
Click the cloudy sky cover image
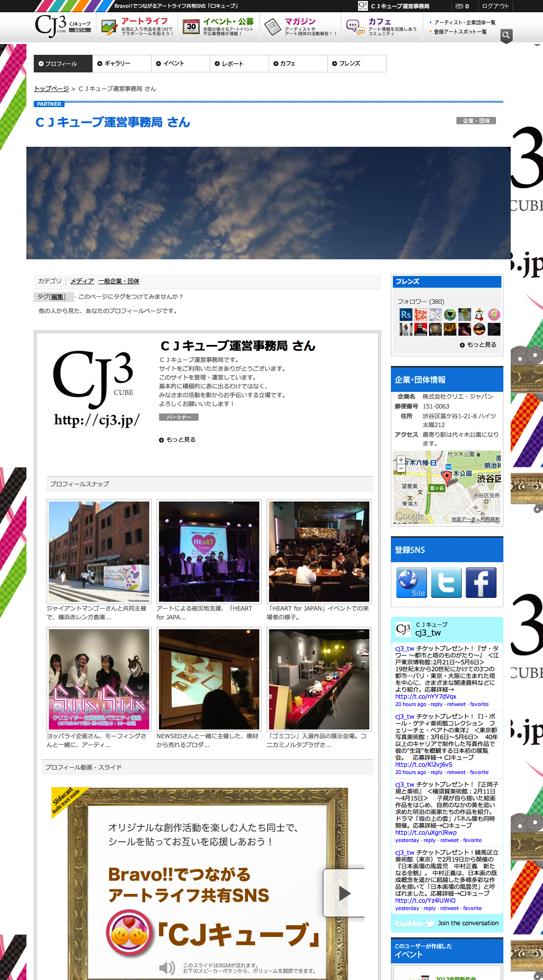pyautogui.click(x=269, y=203)
